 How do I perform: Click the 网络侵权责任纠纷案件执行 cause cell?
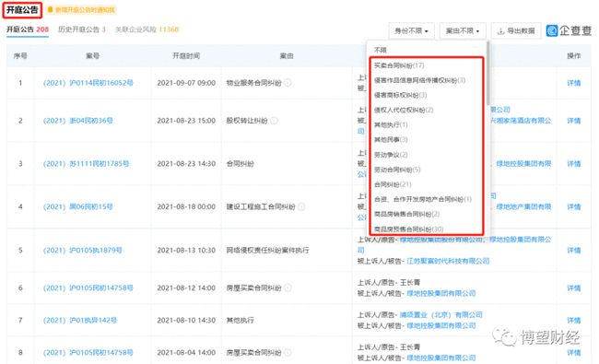tap(267, 250)
